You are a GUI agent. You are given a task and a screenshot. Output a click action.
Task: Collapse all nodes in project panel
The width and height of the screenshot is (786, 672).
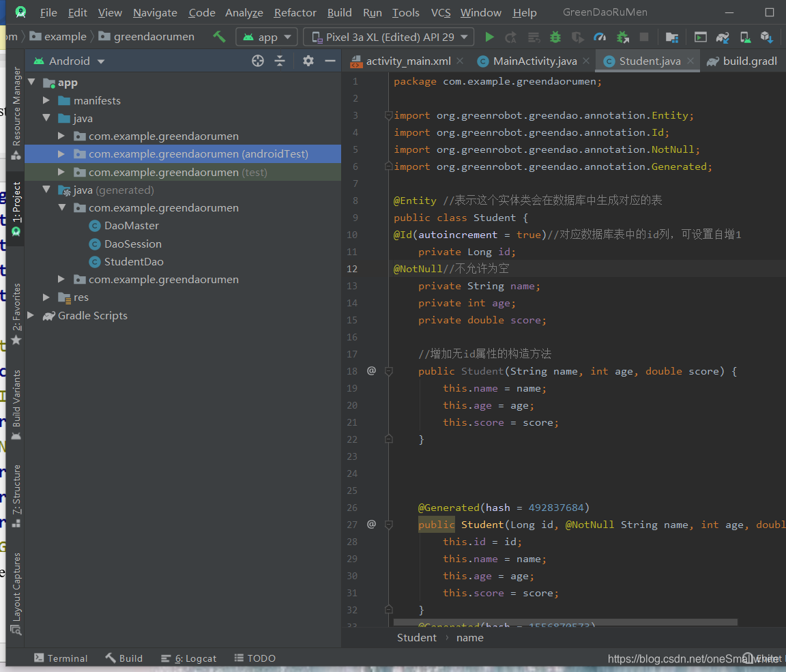pos(280,61)
